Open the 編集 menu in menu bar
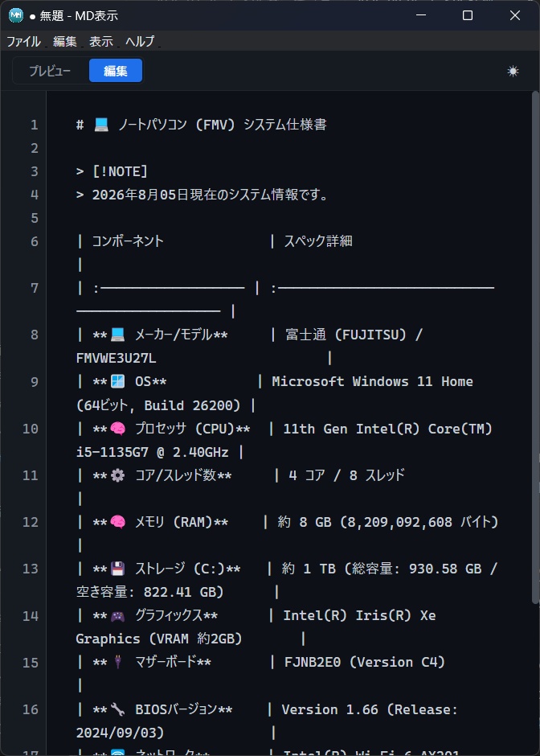Viewport: 540px width, 756px height. coord(64,42)
